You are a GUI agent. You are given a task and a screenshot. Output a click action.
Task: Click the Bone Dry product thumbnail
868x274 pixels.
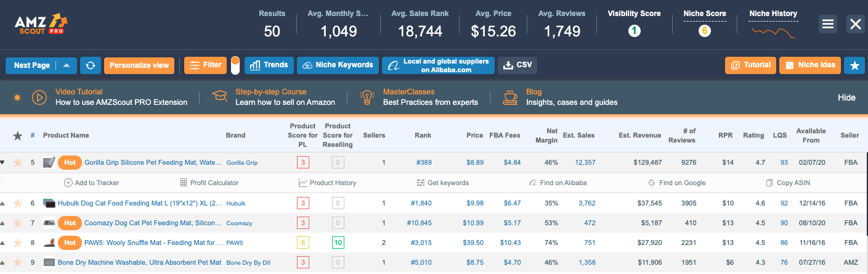pos(49,262)
